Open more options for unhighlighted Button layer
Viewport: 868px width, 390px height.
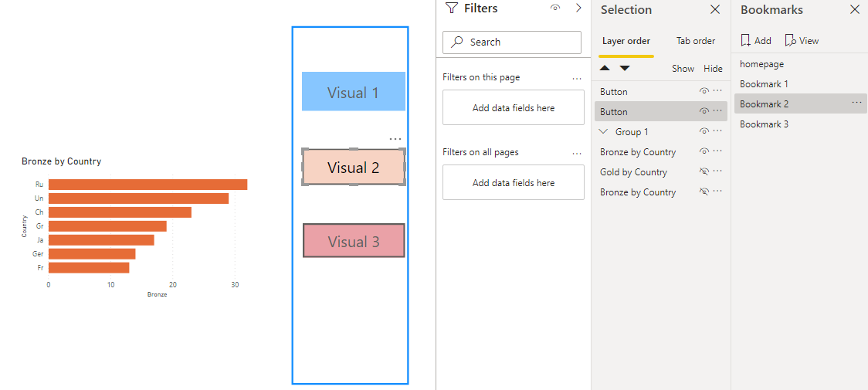click(x=717, y=90)
